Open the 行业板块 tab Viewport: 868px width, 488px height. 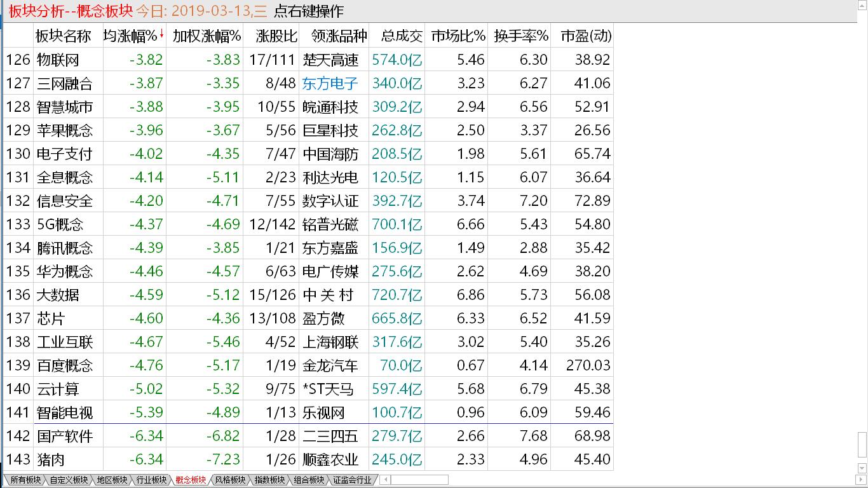click(x=151, y=480)
